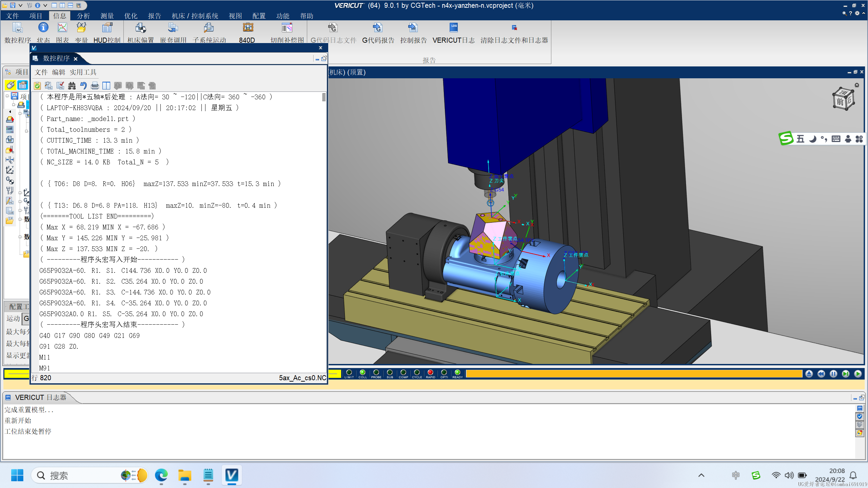This screenshot has height=488, width=868.
Task: Click the Play to end simulation button
Action: click(858, 374)
